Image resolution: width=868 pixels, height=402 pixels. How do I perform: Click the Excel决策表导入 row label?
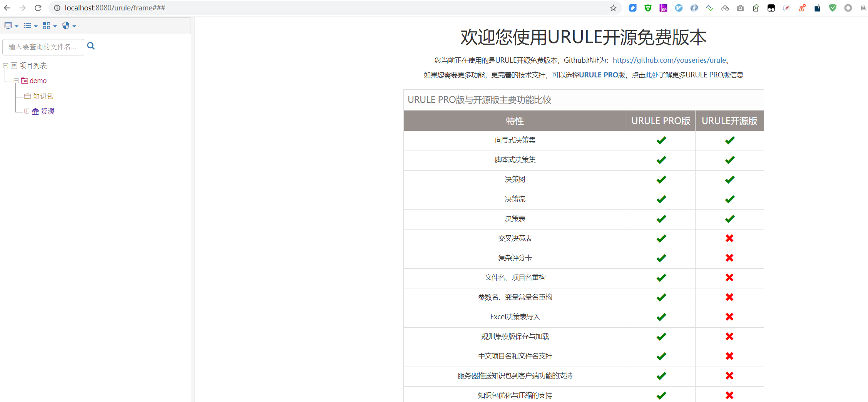coord(515,317)
